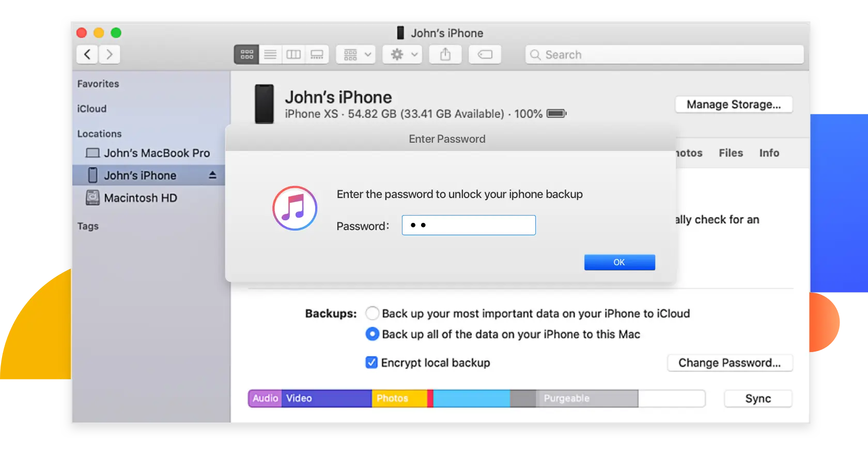868x455 pixels.
Task: Select back up to this Mac radio option
Action: point(372,334)
